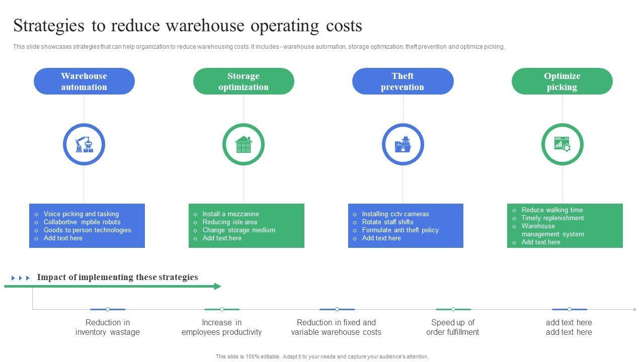
Task: Select the thief theft prevention icon
Action: click(403, 145)
